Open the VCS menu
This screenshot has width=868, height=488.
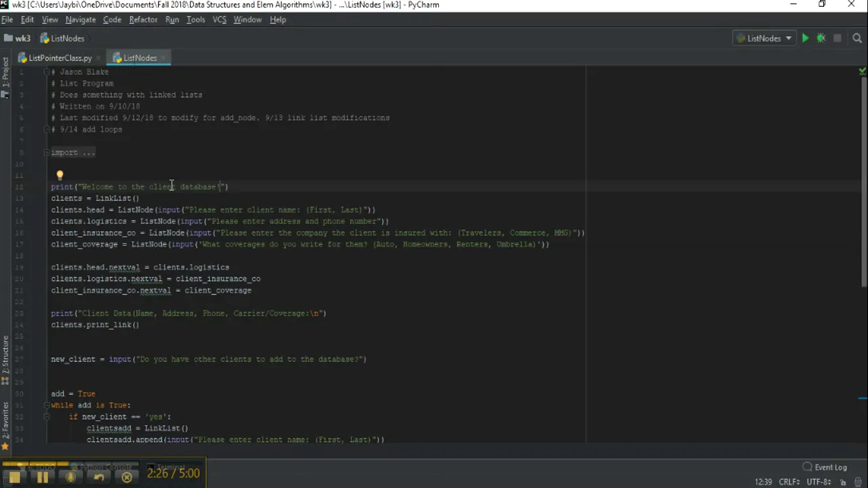pyautogui.click(x=219, y=20)
